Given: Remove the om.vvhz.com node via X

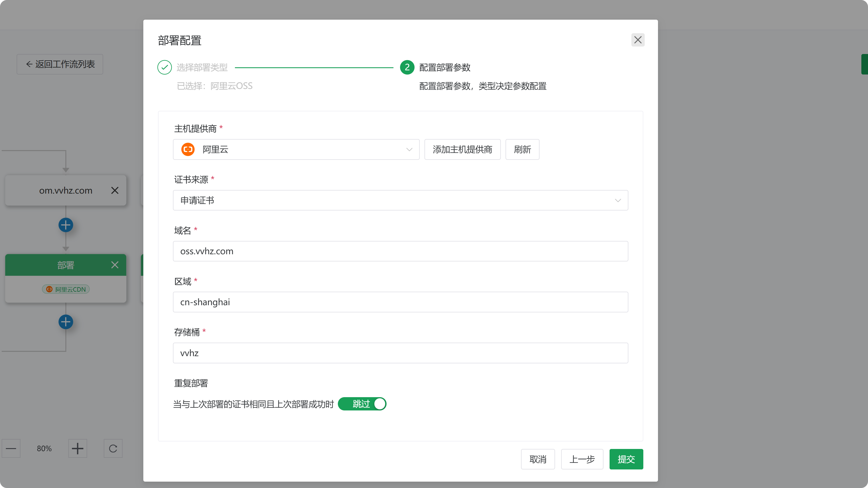Looking at the screenshot, I should click(x=115, y=191).
